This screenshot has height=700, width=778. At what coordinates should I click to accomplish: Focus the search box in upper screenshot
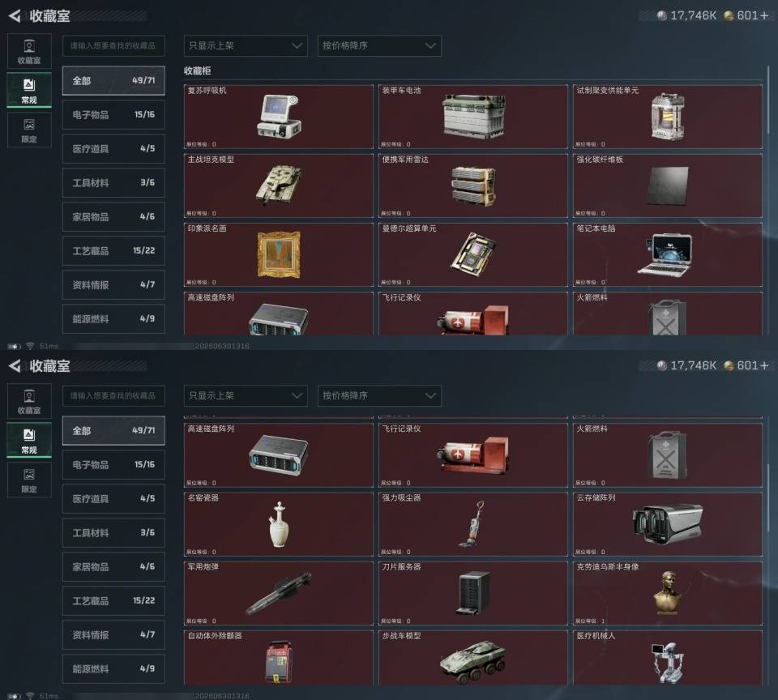coord(113,45)
